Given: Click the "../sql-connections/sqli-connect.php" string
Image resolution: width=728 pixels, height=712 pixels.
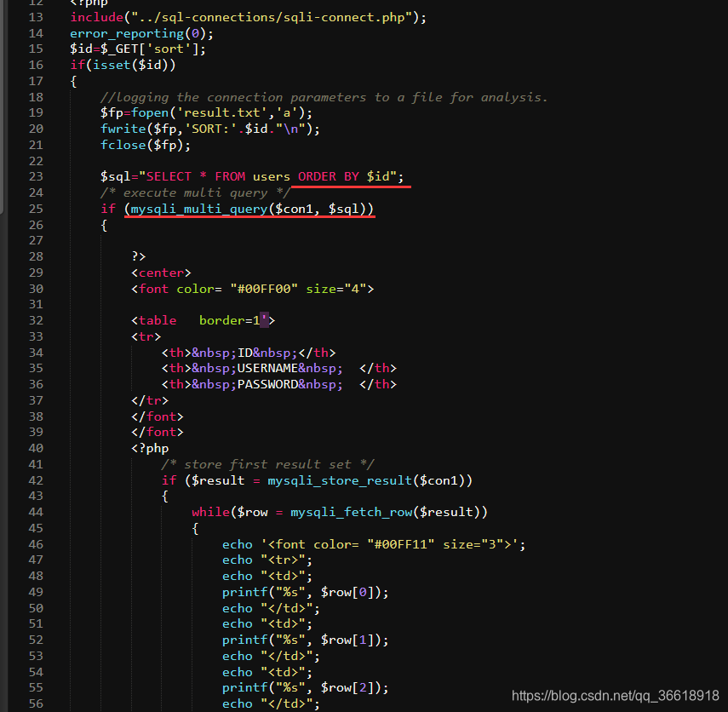Looking at the screenshot, I should pyautogui.click(x=272, y=18).
